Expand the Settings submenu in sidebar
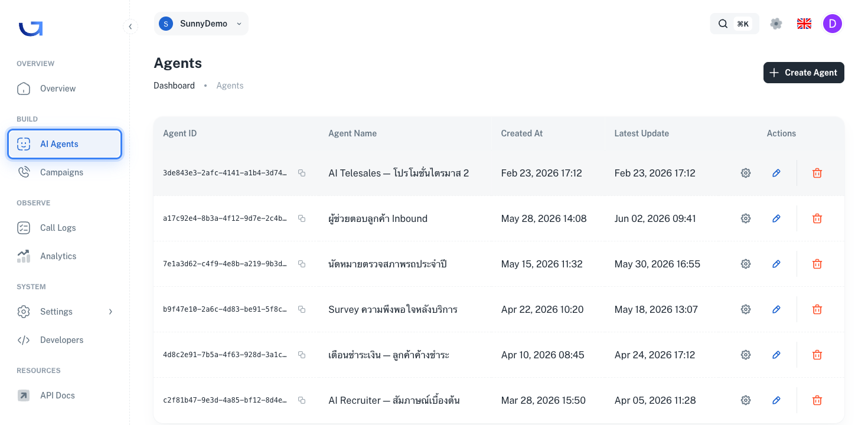This screenshot has width=868, height=425. (110, 312)
